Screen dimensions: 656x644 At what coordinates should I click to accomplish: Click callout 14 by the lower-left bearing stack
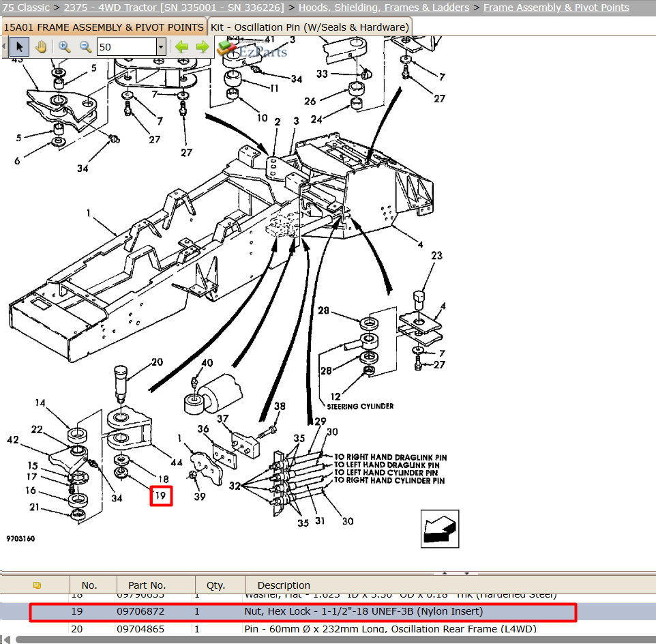point(40,402)
